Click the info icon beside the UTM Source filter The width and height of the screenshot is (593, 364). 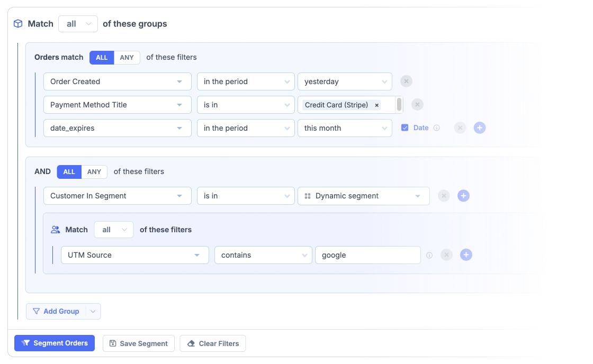429,254
